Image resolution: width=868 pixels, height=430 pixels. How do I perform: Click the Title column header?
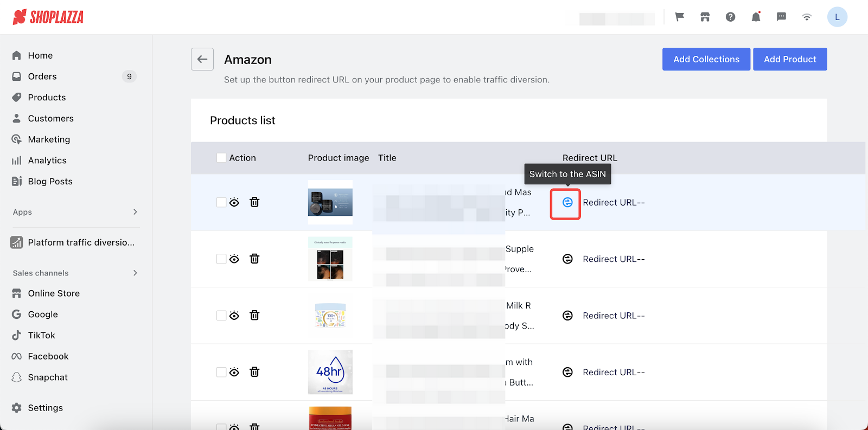tap(387, 158)
